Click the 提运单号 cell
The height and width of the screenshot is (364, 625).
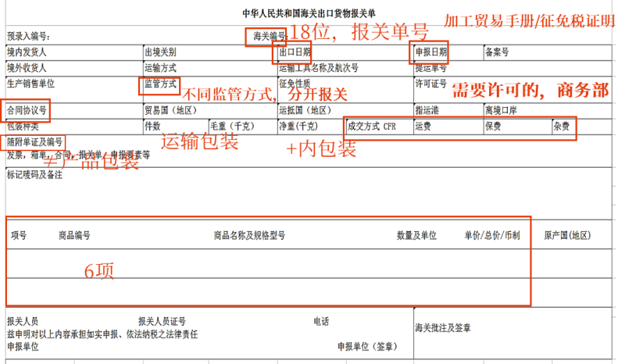[x=513, y=68]
